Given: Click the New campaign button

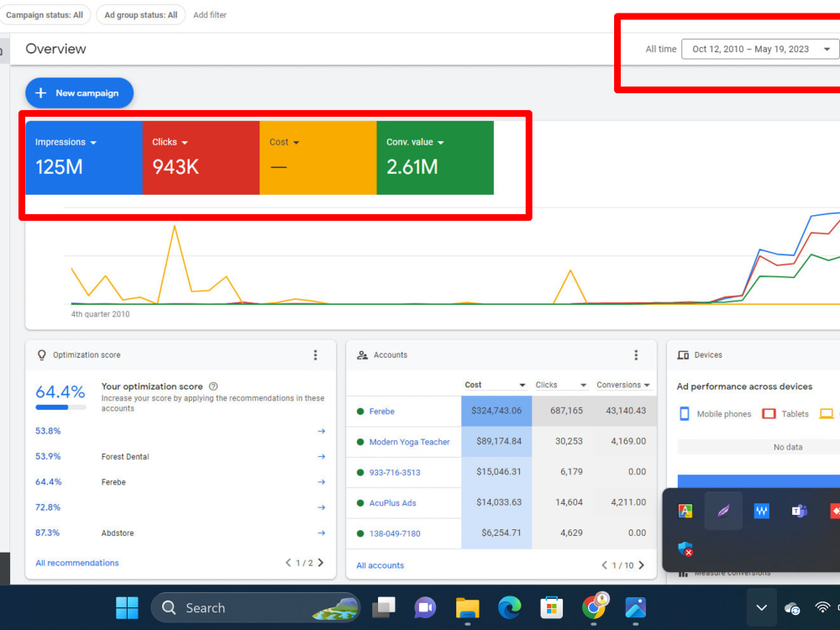Looking at the screenshot, I should pyautogui.click(x=79, y=92).
